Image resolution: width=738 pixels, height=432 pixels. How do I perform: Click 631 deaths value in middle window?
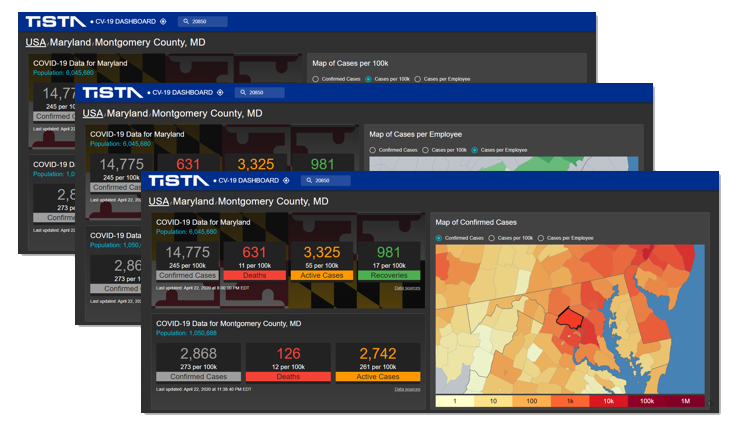(x=188, y=164)
